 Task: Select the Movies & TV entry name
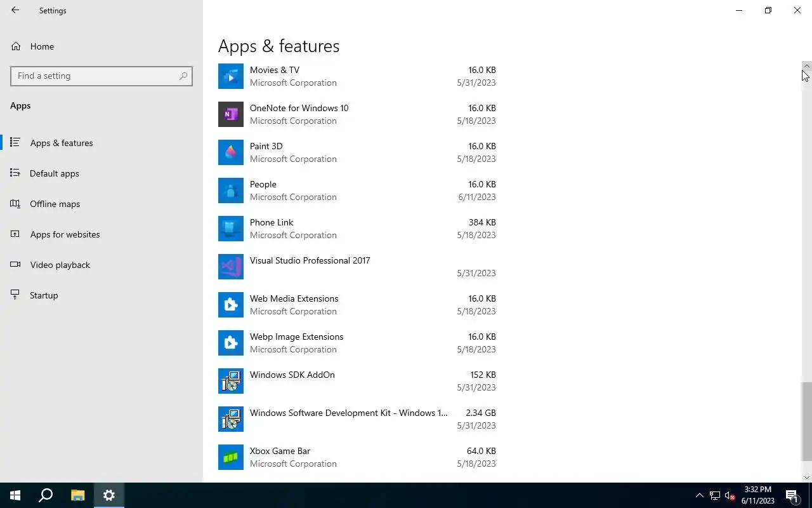click(275, 70)
